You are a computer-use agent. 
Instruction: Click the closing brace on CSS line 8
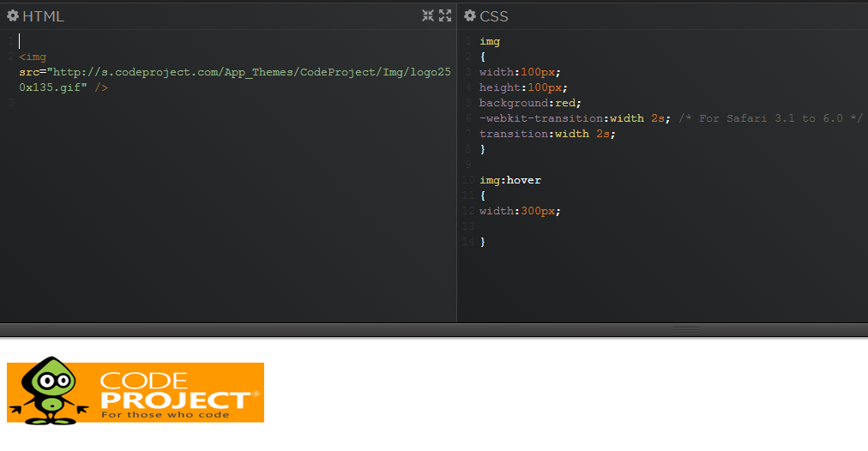[x=483, y=149]
